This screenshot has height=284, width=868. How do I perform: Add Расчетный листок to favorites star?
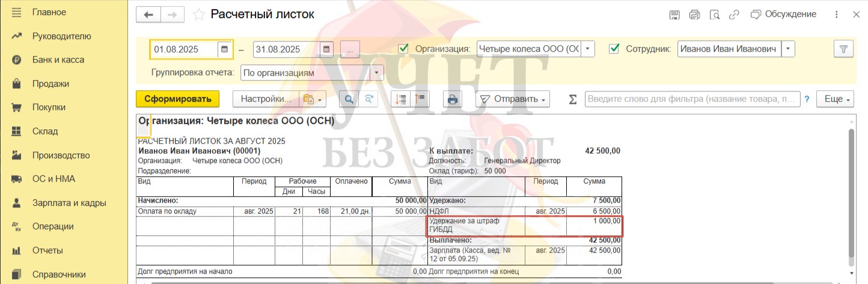[199, 14]
